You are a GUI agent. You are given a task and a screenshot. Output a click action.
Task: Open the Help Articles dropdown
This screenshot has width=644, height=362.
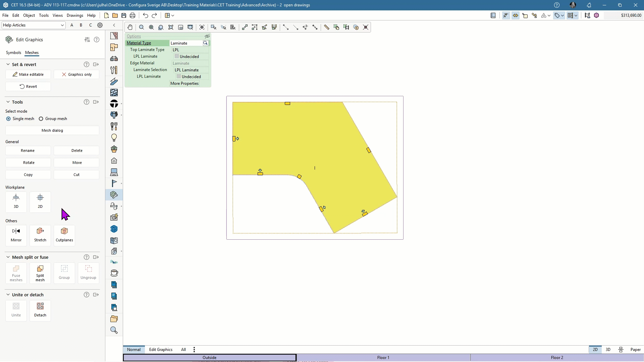34,25
